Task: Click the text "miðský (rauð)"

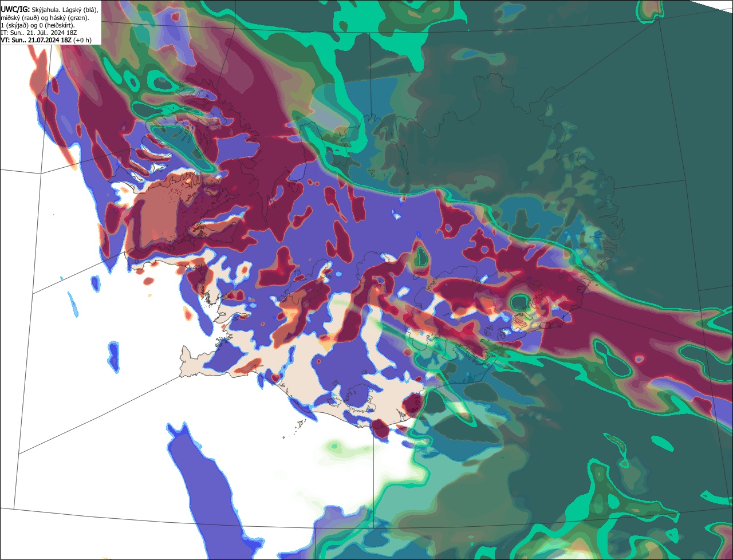Action: 20,18
